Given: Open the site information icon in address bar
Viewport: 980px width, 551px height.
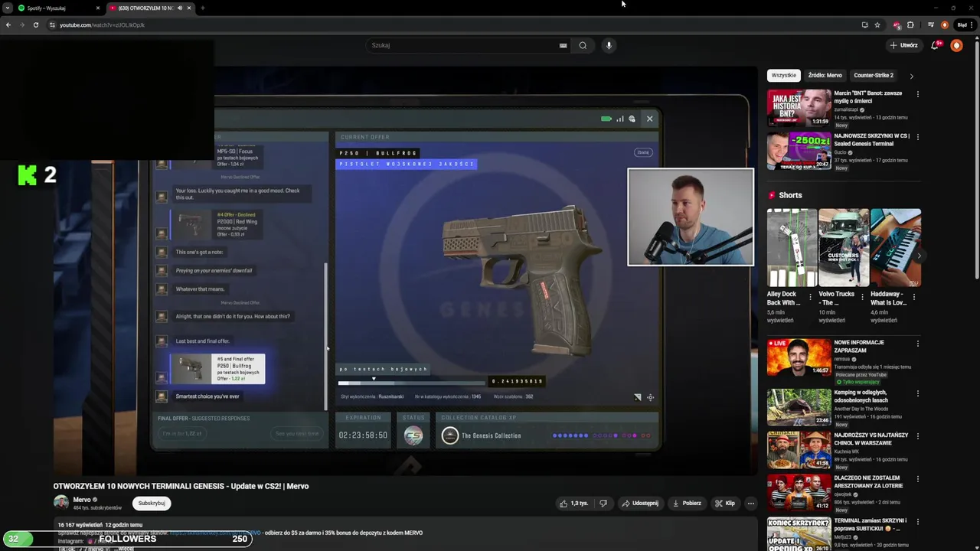Looking at the screenshot, I should coord(52,24).
